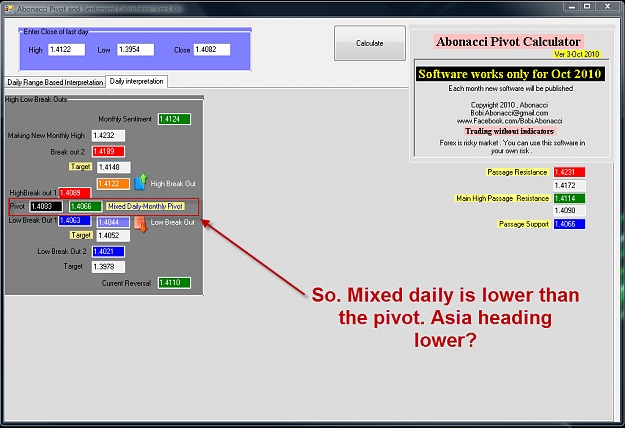Click Making New Monthly High value 1.4232
The image size is (625, 428).
tap(108, 135)
